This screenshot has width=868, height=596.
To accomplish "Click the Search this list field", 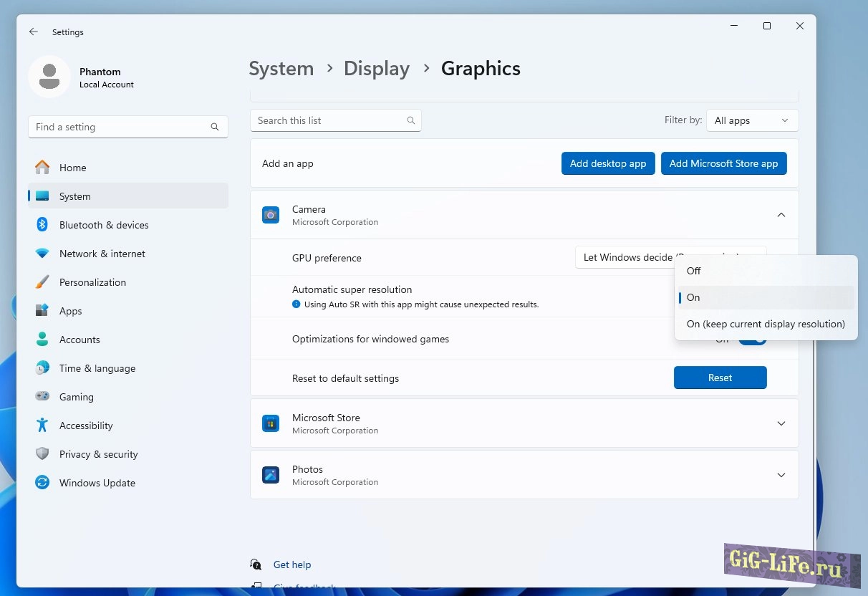I will 329,120.
